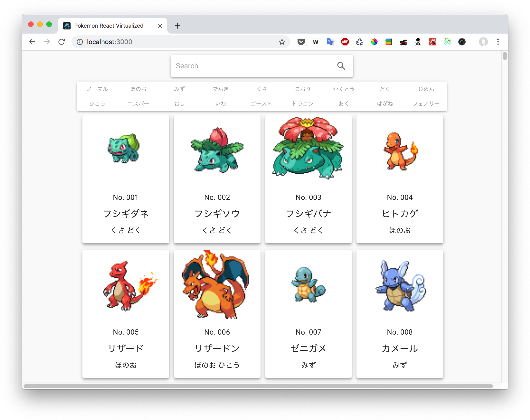Image resolution: width=530 pixels, height=420 pixels.
Task: Choose the くさ type tab in filter bar
Action: [x=261, y=89]
